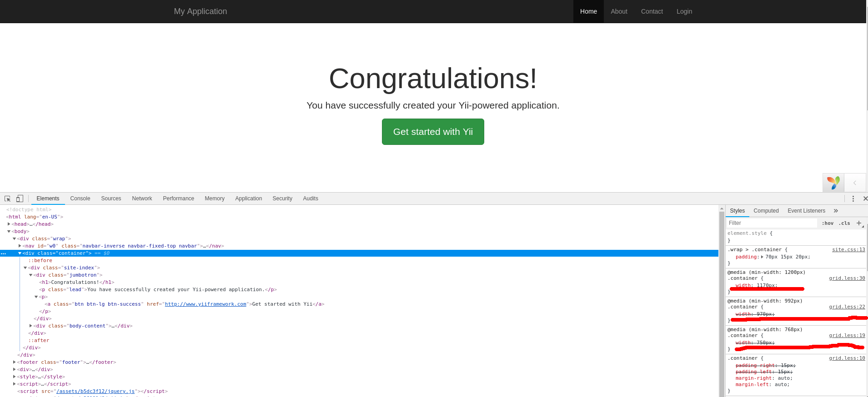Add new style rule plus icon

[859, 223]
